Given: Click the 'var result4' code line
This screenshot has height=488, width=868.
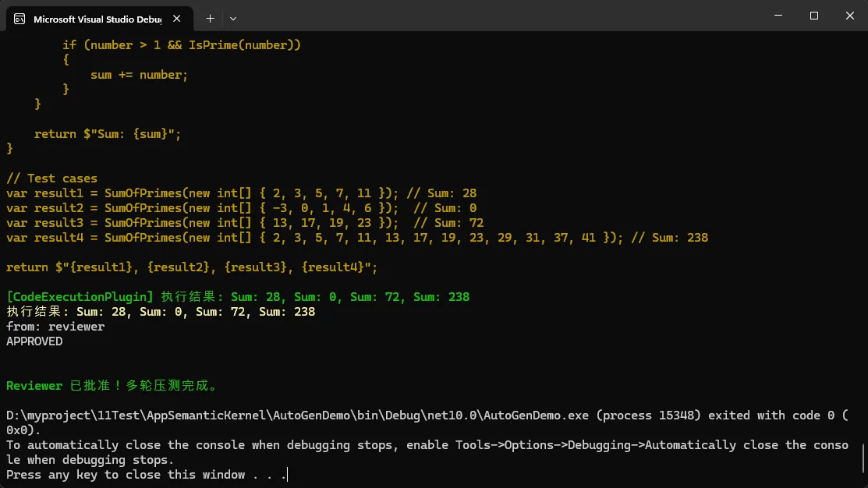Looking at the screenshot, I should tap(356, 238).
